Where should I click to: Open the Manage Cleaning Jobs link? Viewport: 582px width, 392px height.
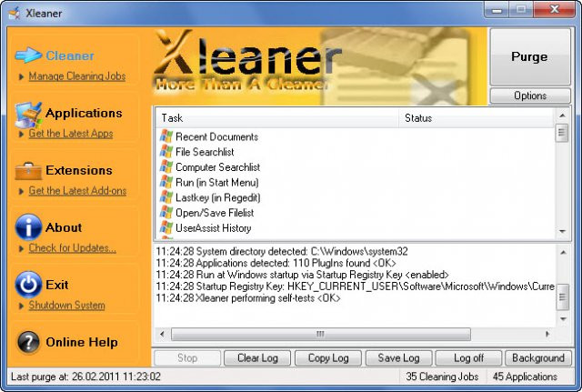point(77,76)
